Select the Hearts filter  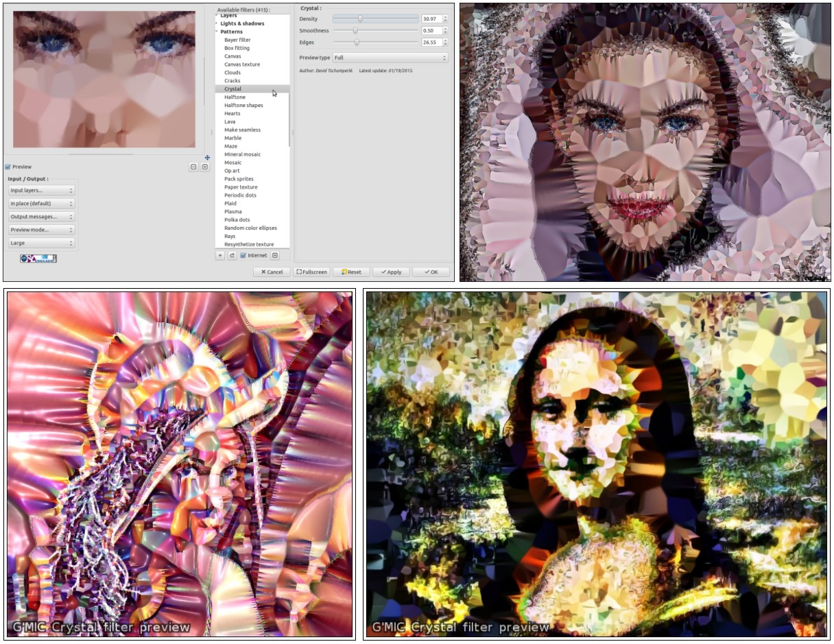[x=233, y=113]
